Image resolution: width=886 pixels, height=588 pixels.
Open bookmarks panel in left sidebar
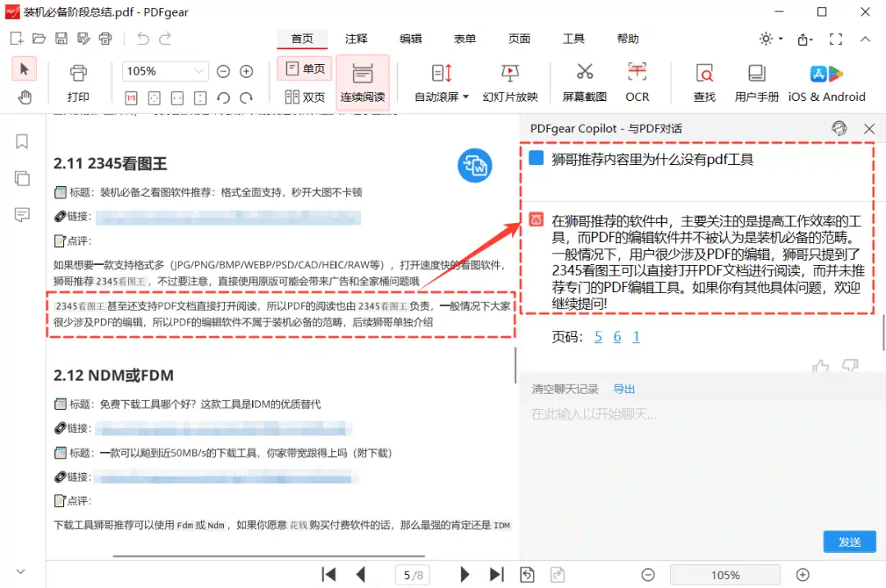point(21,141)
